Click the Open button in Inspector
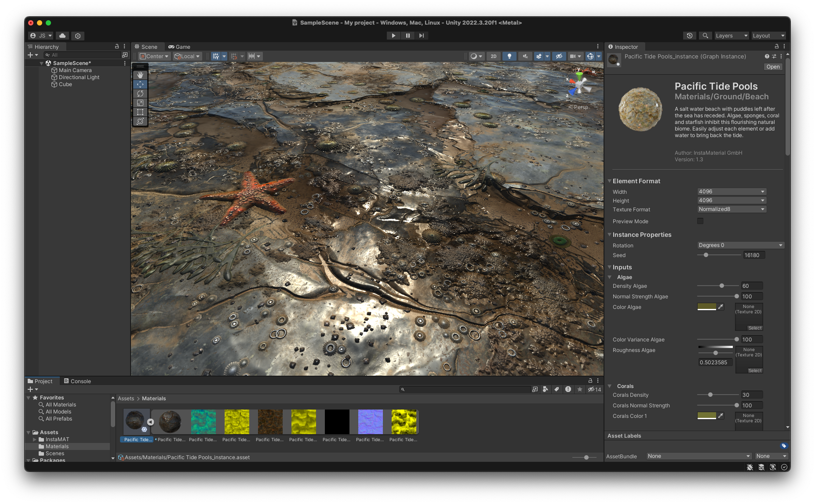Image resolution: width=815 pixels, height=504 pixels. 773,67
